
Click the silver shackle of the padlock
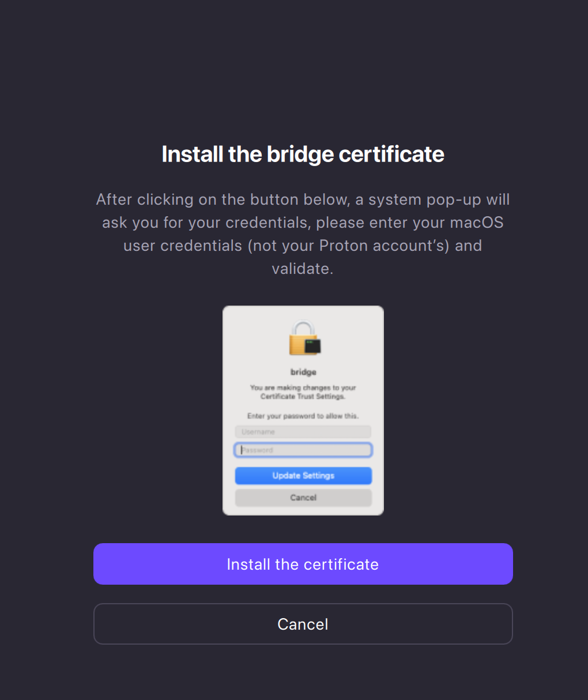[x=302, y=328]
